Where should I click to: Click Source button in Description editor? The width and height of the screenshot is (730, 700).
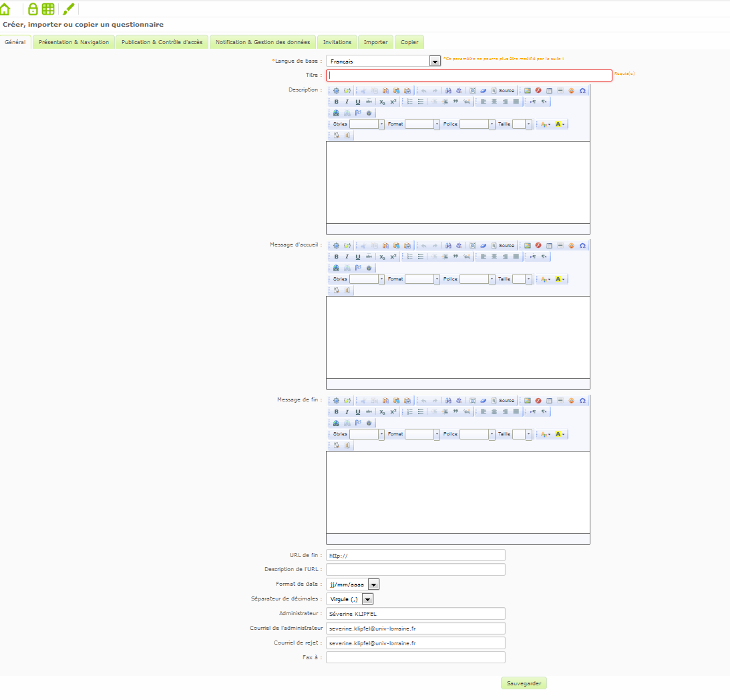[503, 90]
